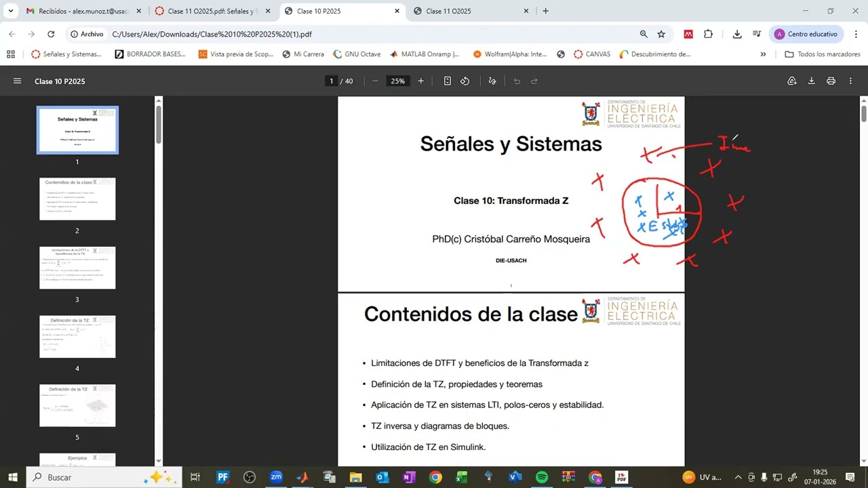Expand hidden bookmarks chevron
Screen dimensions: 868x488
pyautogui.click(x=763, y=54)
